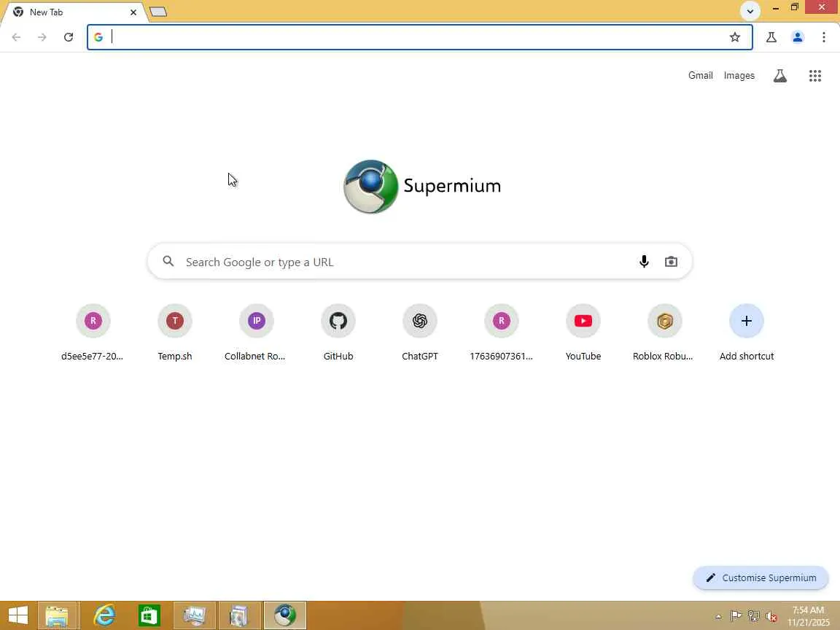The height and width of the screenshot is (630, 840).
Task: Bookmark this tab with the star icon
Action: click(735, 37)
